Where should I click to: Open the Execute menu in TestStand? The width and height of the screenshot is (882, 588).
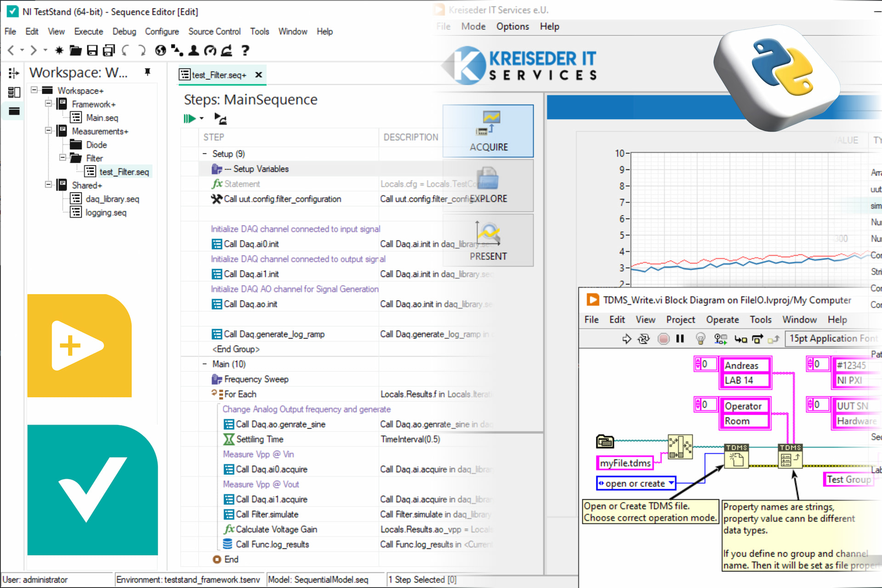click(x=89, y=31)
